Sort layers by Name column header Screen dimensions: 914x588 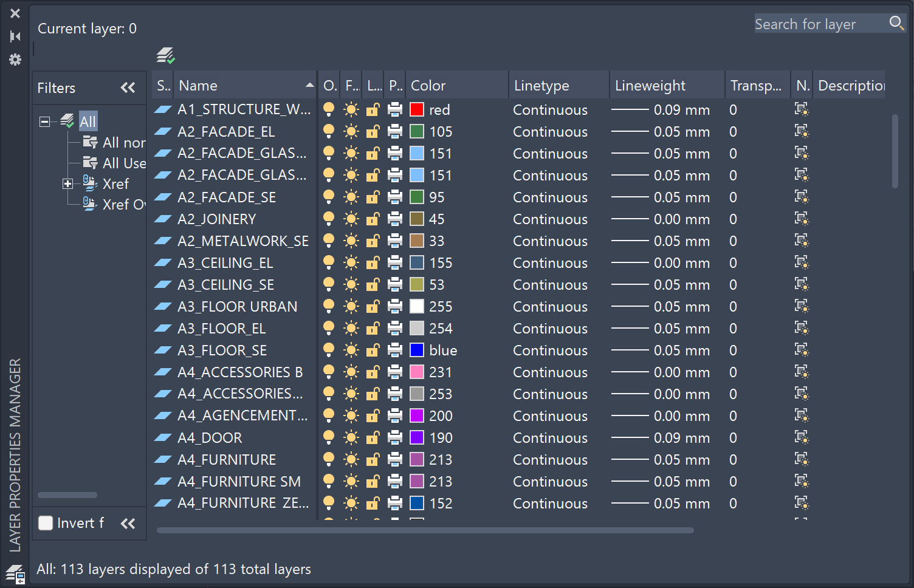point(243,86)
